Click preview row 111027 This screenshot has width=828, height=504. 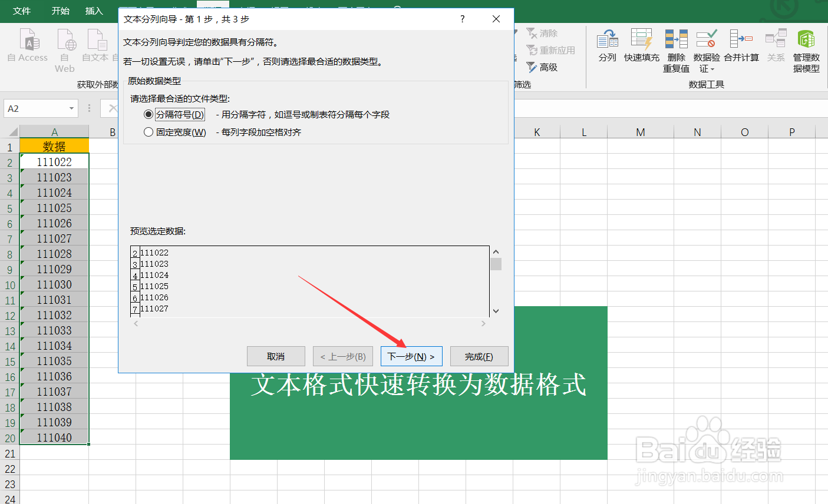(154, 309)
